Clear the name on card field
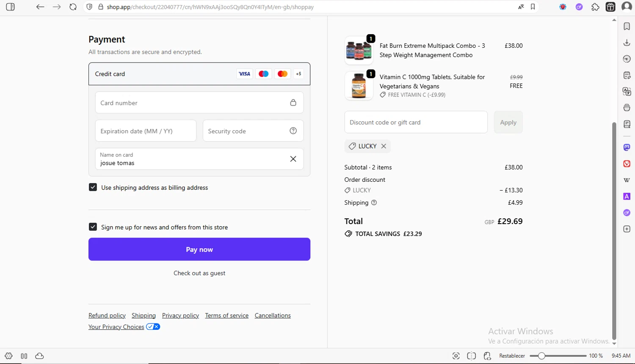This screenshot has width=635, height=364. click(x=293, y=159)
